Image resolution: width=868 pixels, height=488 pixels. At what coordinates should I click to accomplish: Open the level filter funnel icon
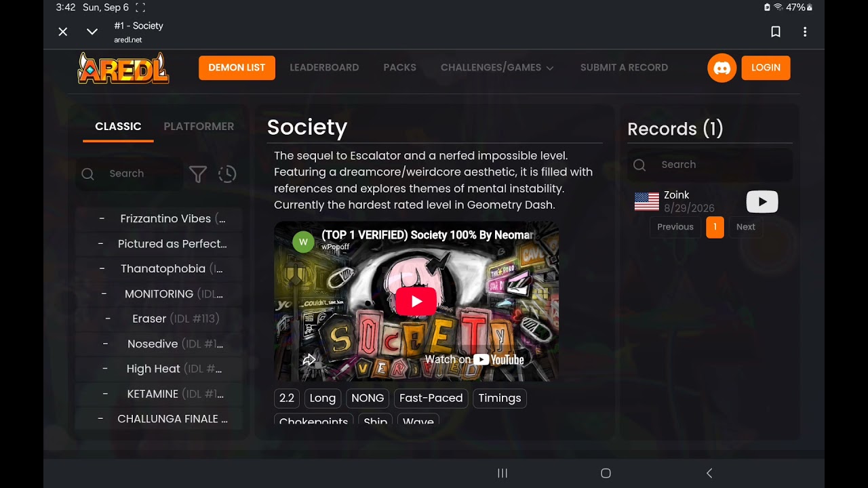point(198,174)
